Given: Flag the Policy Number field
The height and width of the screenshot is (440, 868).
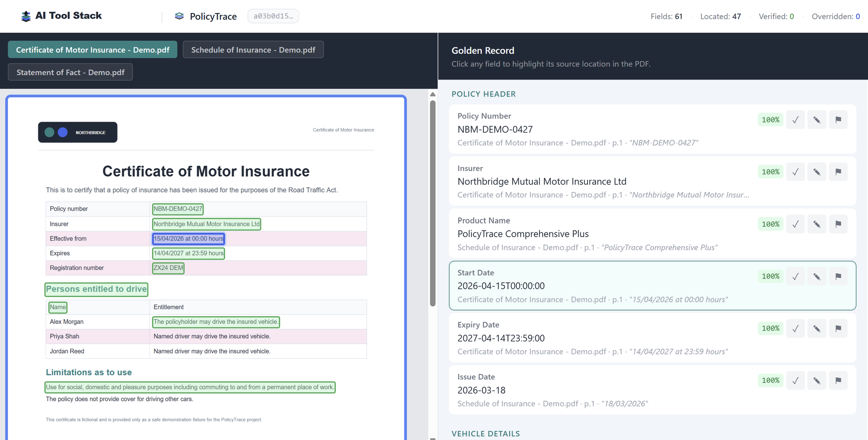Looking at the screenshot, I should 838,120.
